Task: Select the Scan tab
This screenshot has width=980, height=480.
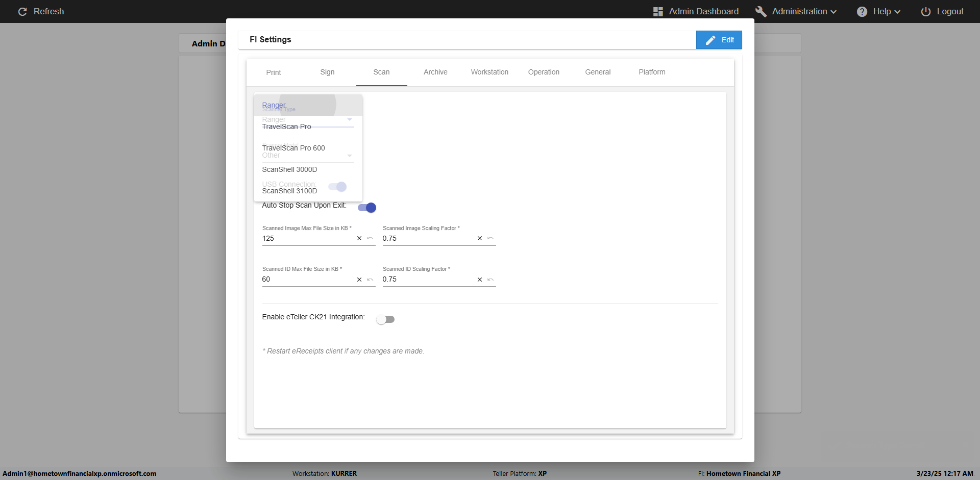Action: (x=381, y=72)
